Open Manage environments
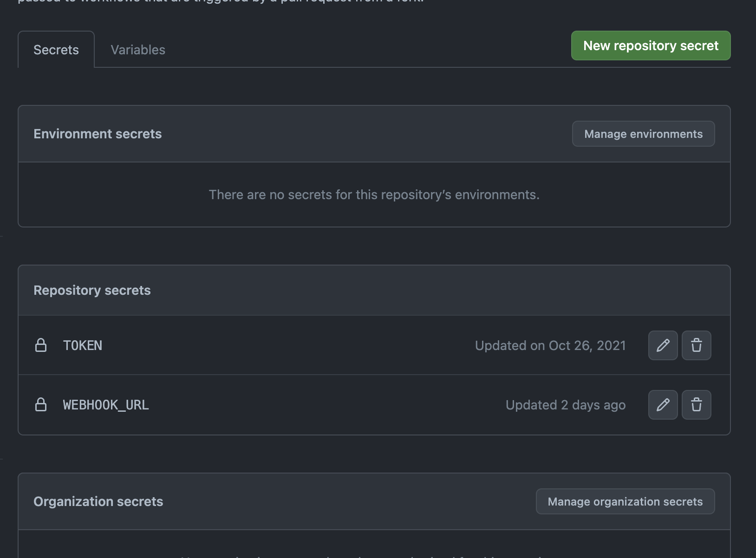Image resolution: width=756 pixels, height=558 pixels. pos(643,134)
